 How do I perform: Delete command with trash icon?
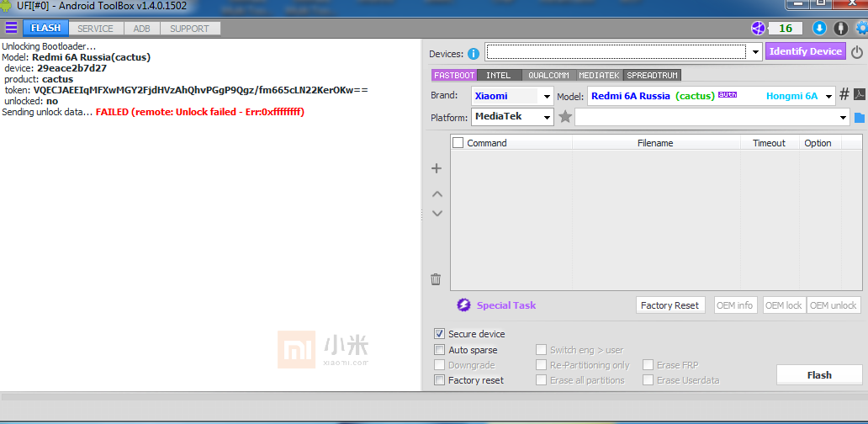436,279
